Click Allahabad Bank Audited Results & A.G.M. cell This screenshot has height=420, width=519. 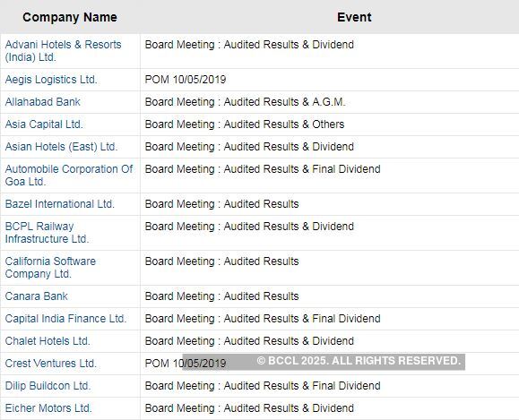[329, 102]
